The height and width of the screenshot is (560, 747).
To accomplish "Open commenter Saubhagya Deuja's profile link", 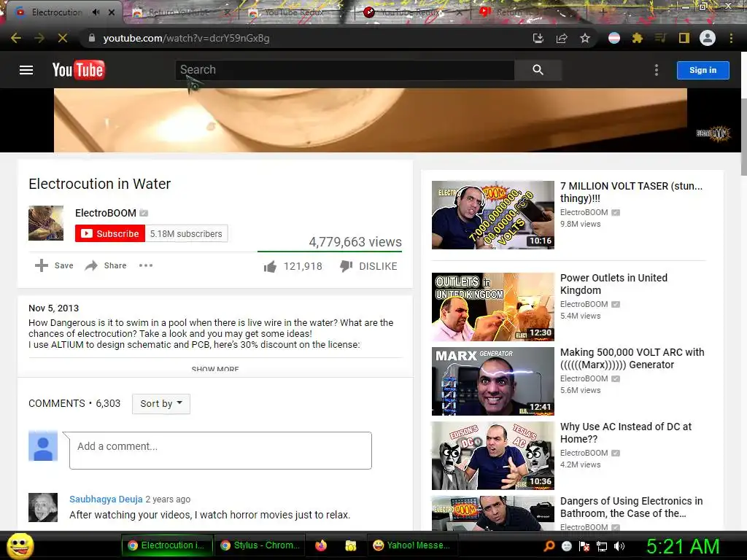I will [x=106, y=499].
